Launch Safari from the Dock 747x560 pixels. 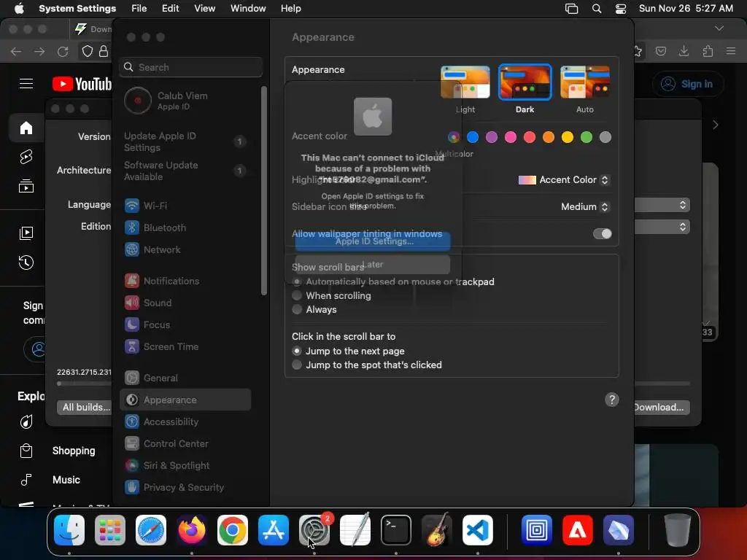coord(151,530)
